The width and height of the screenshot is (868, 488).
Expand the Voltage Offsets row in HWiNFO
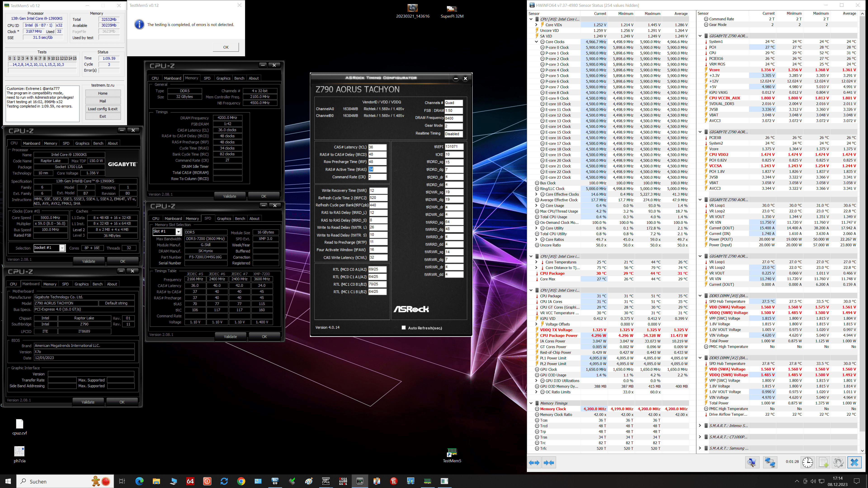coord(536,324)
